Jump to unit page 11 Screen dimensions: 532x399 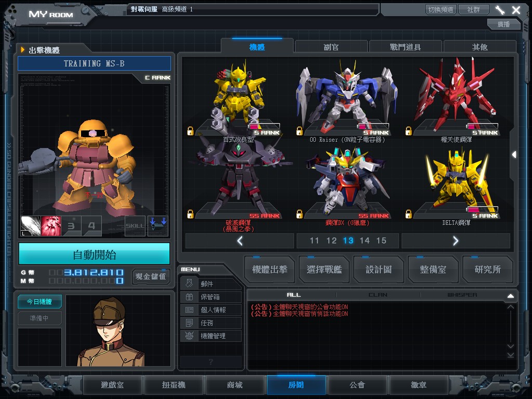tap(314, 241)
